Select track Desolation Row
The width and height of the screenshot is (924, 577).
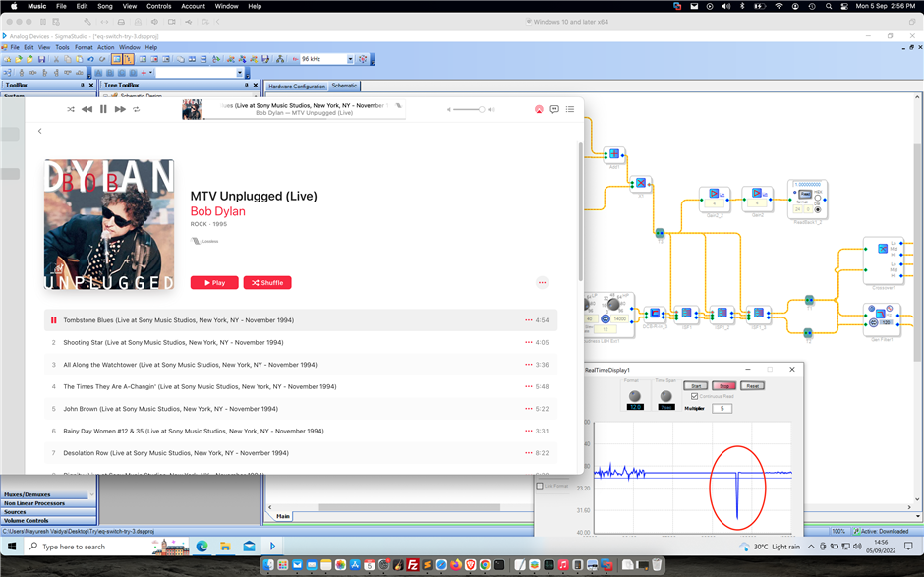pyautogui.click(x=301, y=453)
